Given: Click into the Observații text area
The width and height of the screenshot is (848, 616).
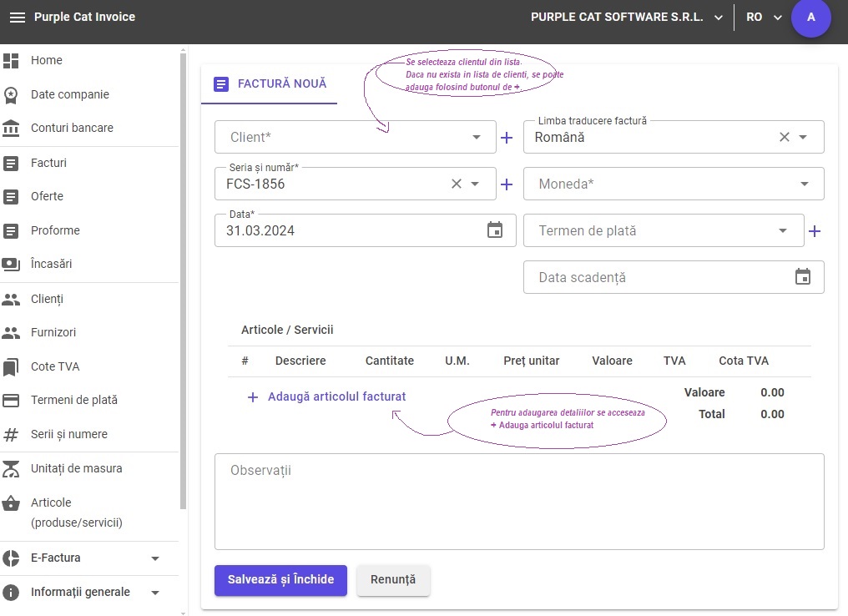Looking at the screenshot, I should (x=519, y=502).
